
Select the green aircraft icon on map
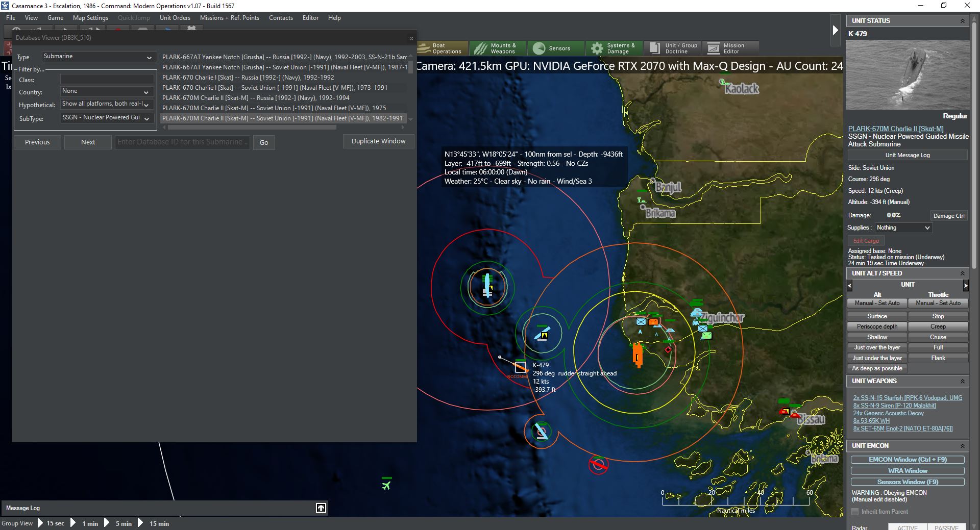386,485
